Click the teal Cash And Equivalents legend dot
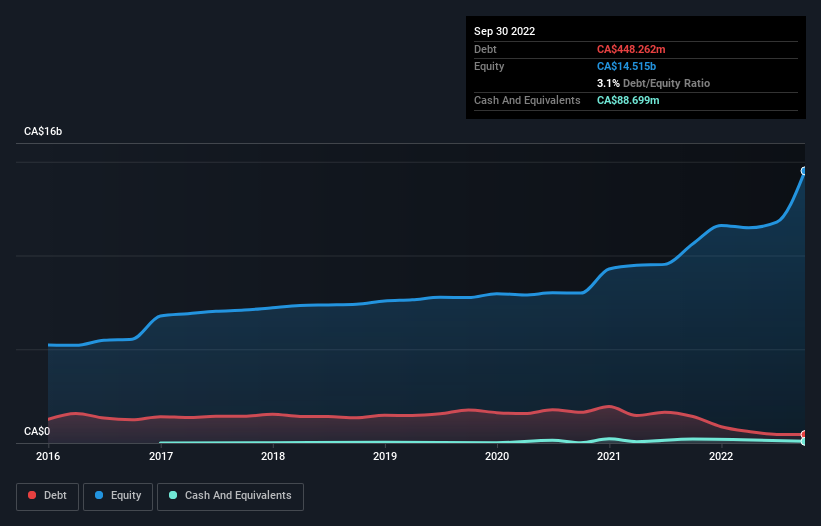 coord(173,495)
